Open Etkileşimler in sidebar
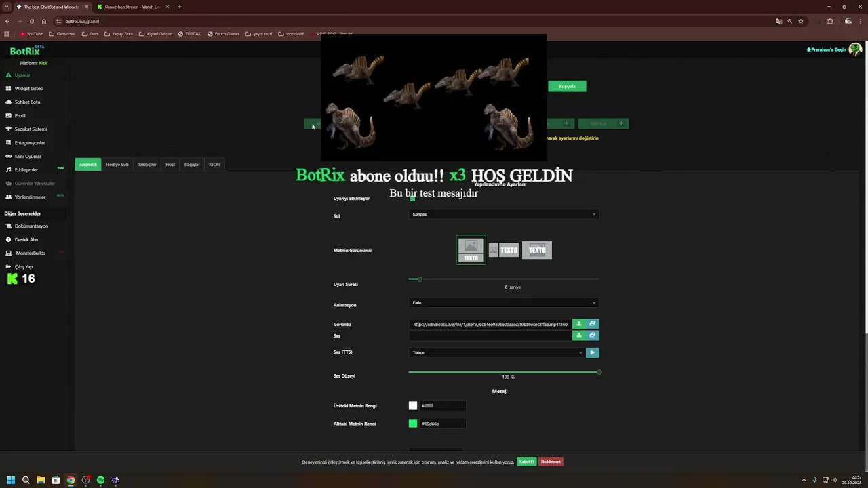868x488 pixels. (x=26, y=170)
